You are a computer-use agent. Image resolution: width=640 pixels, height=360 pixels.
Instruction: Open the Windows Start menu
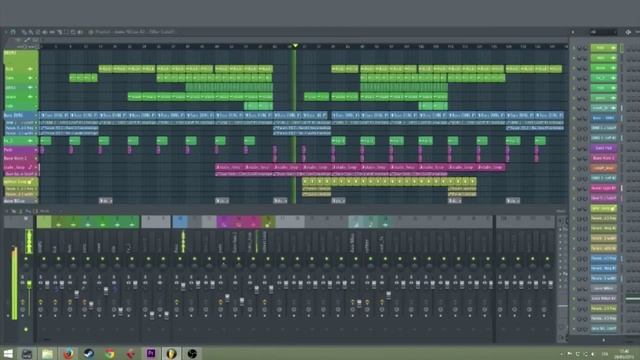(8, 353)
